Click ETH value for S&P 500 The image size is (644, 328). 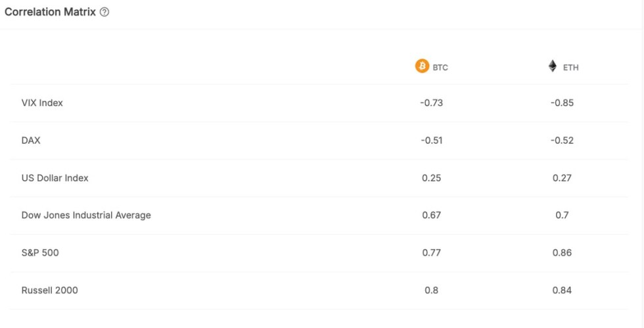(x=562, y=252)
